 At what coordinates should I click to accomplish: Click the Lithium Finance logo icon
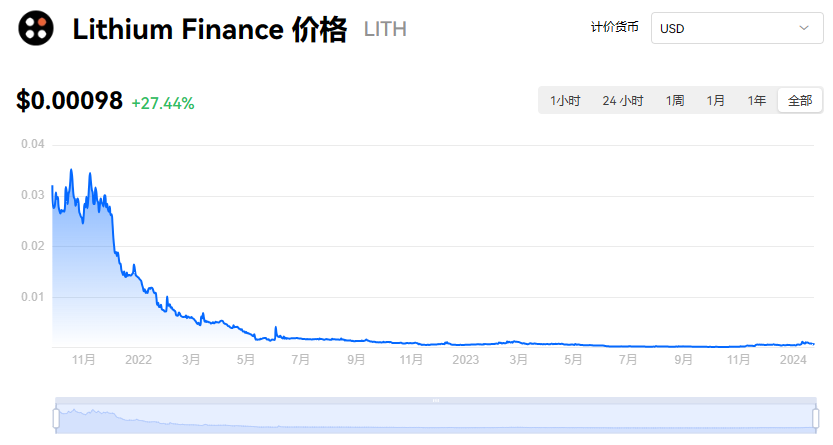click(36, 28)
